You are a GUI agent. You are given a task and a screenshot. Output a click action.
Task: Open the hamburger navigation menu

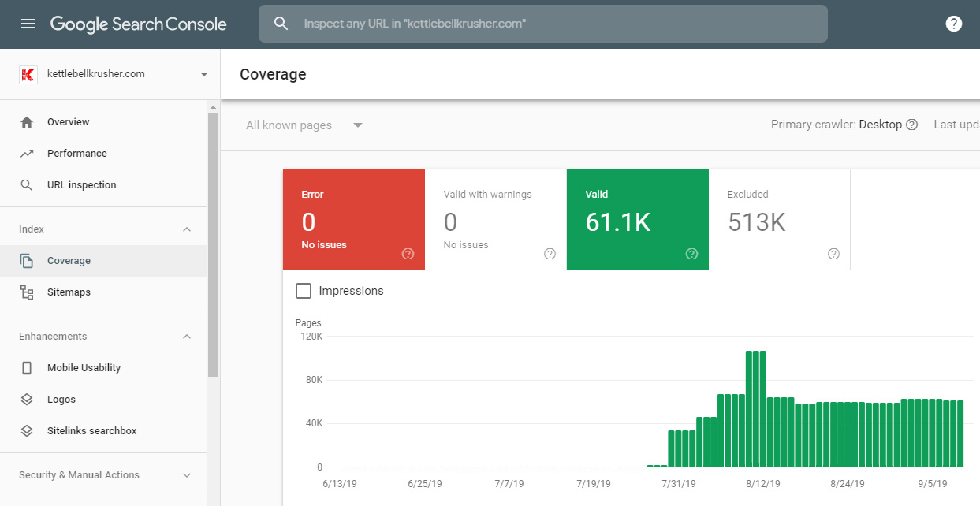[28, 24]
